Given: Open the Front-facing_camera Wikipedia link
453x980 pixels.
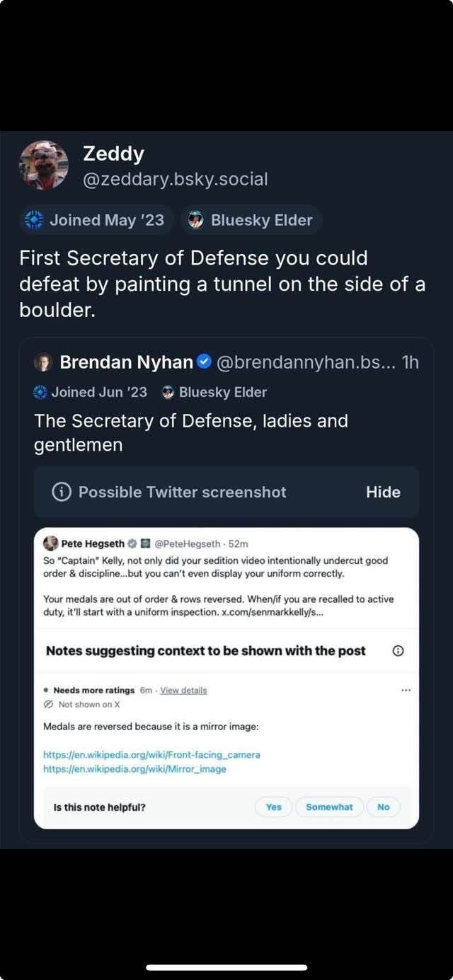Looking at the screenshot, I should [151, 754].
